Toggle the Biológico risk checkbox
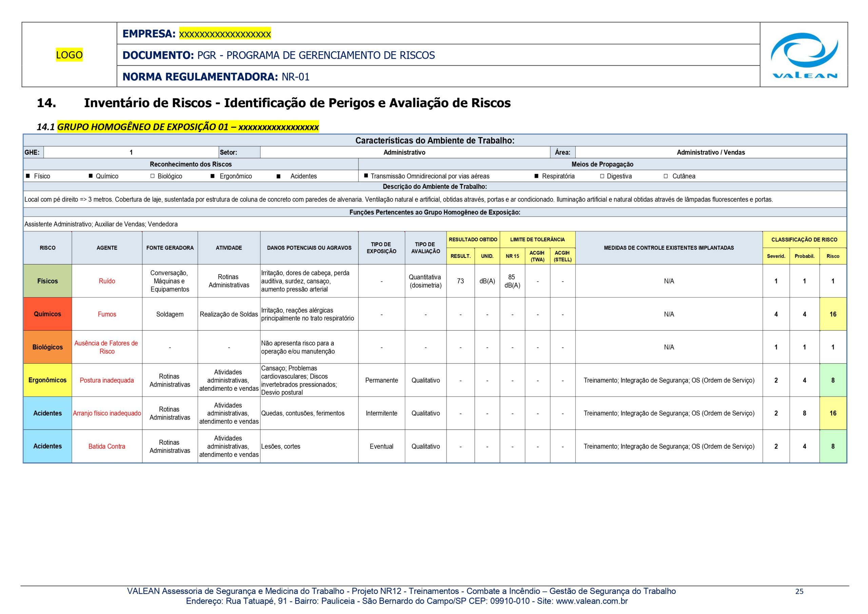 (152, 176)
